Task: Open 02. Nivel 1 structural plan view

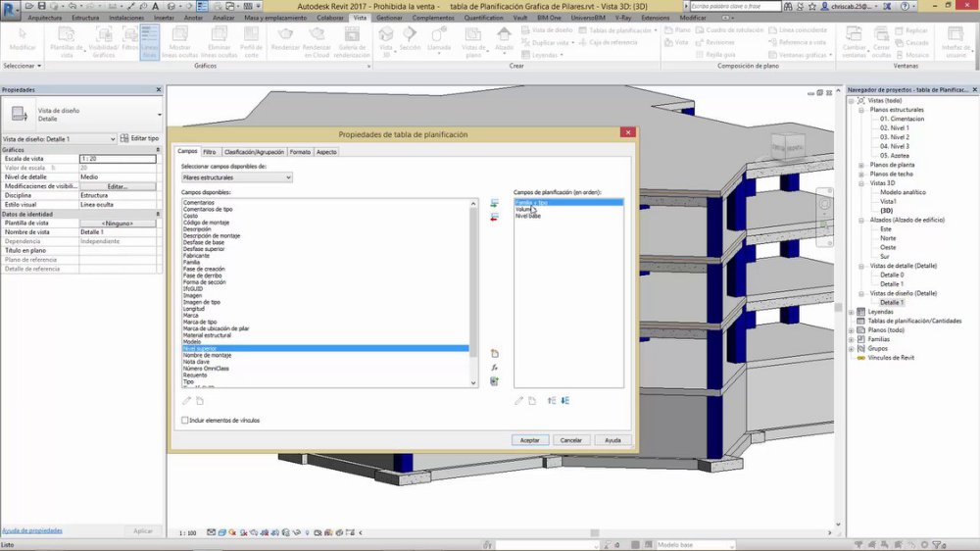Action: (x=895, y=127)
